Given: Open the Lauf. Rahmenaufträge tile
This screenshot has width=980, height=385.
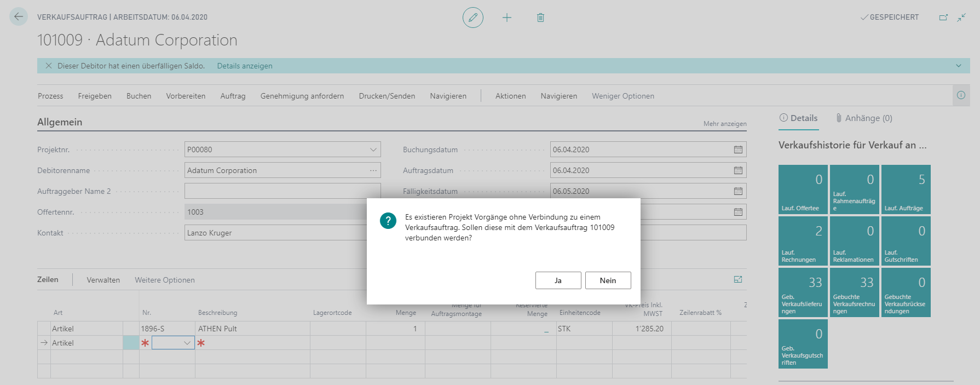Looking at the screenshot, I should 855,189.
